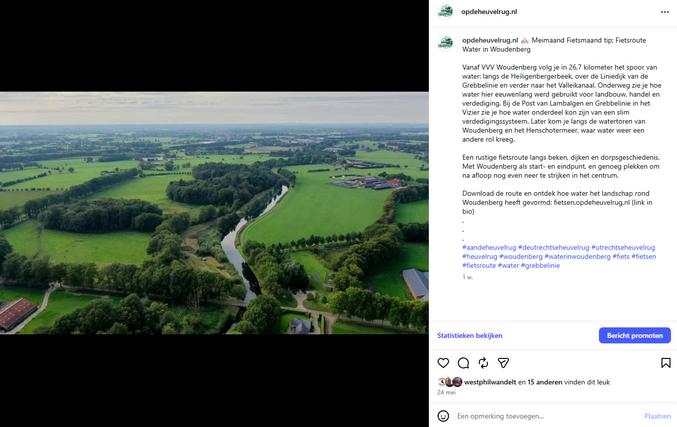Repost using the arrows icon
This screenshot has width=677, height=427.
pyautogui.click(x=483, y=363)
